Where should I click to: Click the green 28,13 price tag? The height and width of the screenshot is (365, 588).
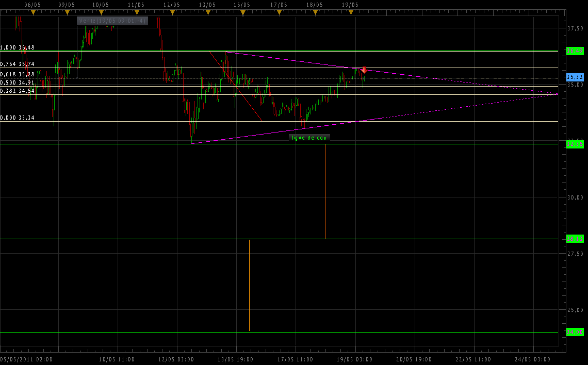[575, 239]
